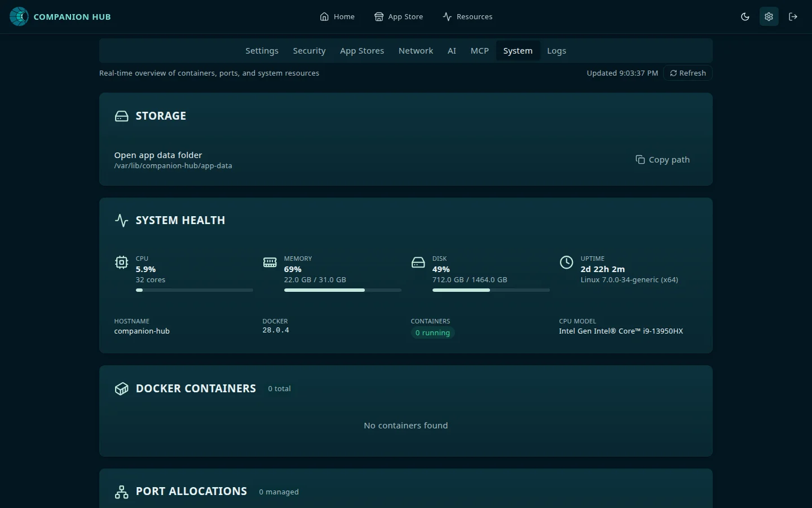
Task: Open the Logs tab
Action: coord(557,51)
